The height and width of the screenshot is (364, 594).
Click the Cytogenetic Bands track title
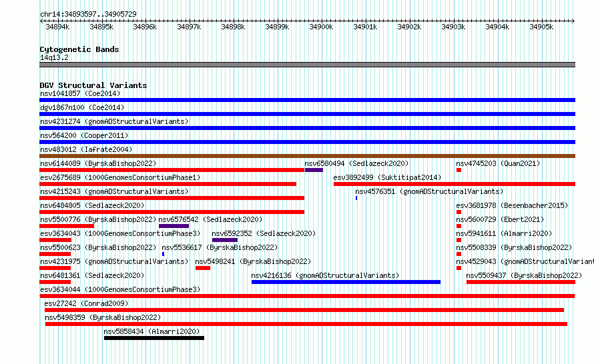click(79, 49)
